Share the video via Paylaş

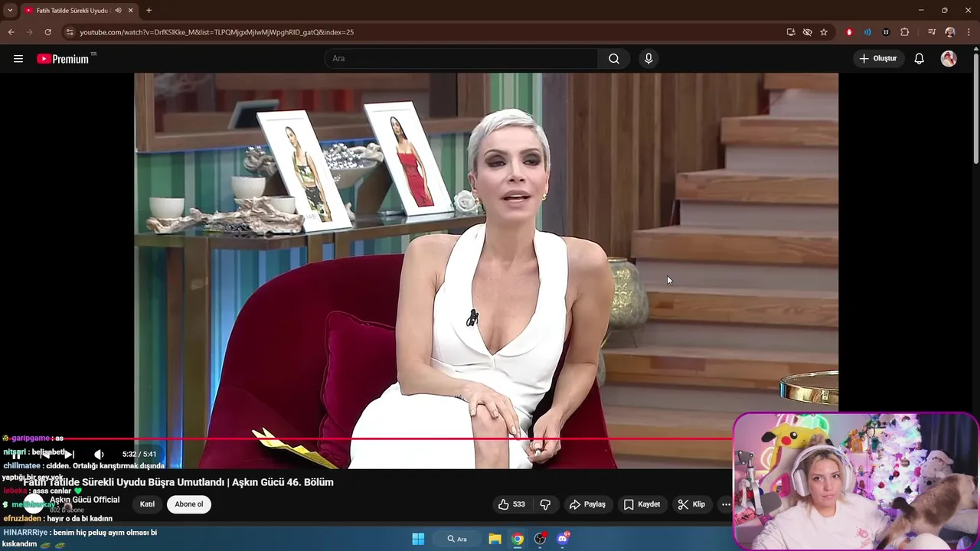coord(587,504)
